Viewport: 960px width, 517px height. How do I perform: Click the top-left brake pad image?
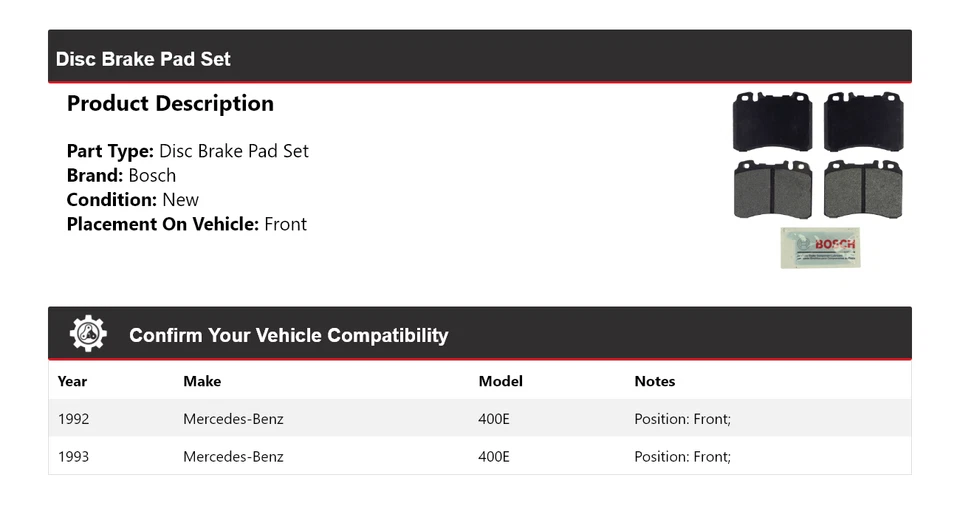tap(772, 121)
